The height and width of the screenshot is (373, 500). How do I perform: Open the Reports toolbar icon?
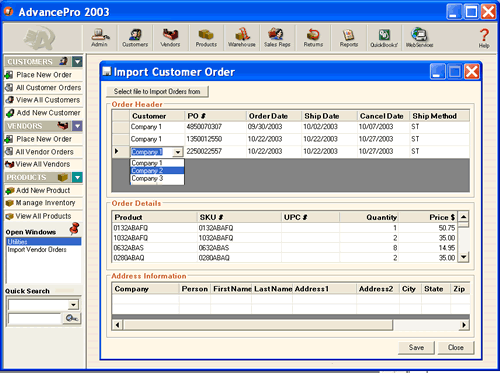point(349,37)
